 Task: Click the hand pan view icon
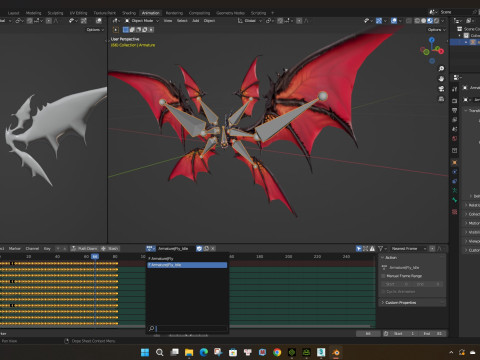(441, 79)
